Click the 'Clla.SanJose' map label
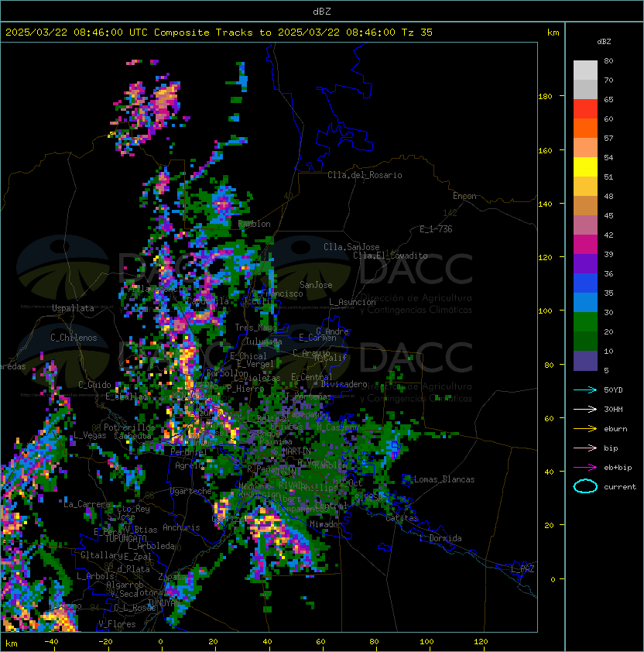Screen dimensions: 644x652 (351, 247)
